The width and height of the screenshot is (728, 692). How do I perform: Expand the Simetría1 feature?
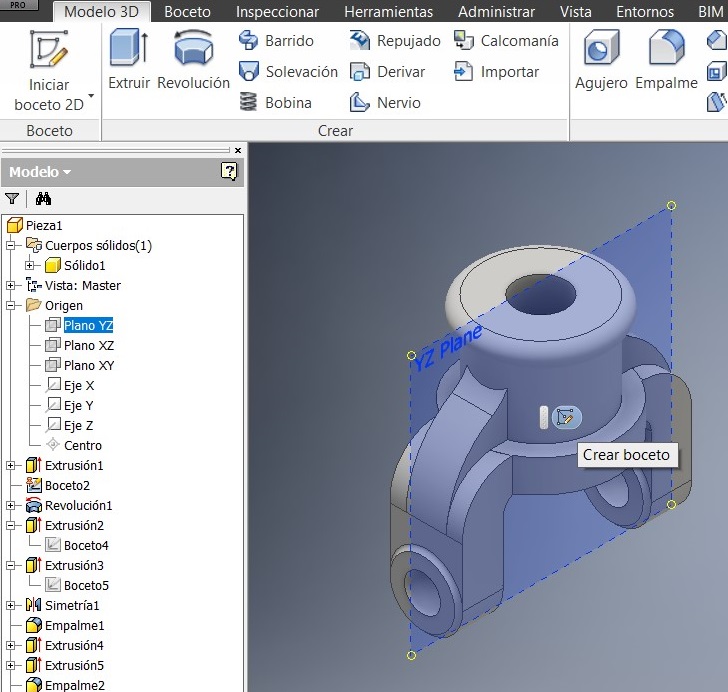11,605
